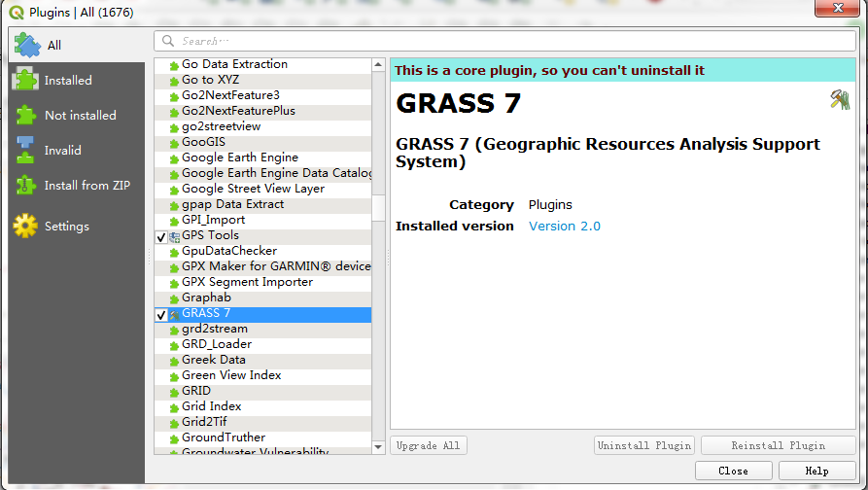
Task: Click the Graphab plugin icon
Action: pos(174,299)
